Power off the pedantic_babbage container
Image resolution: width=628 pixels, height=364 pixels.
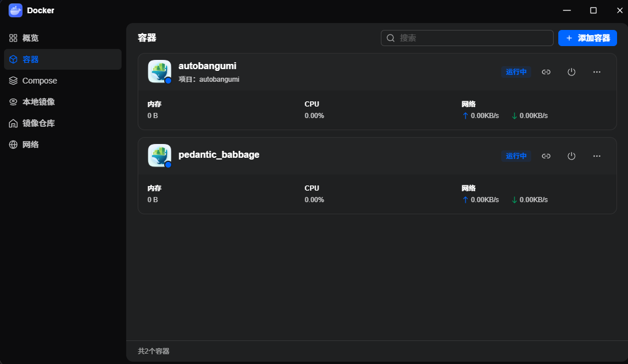[572, 156]
